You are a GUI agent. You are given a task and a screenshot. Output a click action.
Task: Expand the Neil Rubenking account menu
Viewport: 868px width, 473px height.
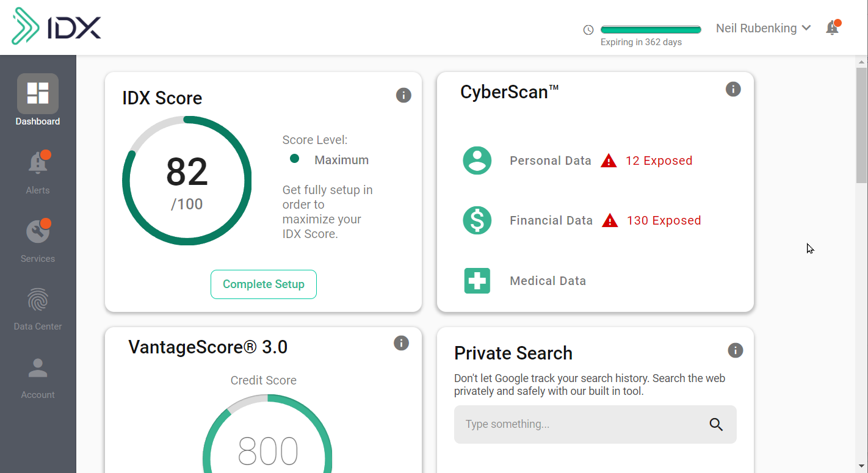(763, 28)
